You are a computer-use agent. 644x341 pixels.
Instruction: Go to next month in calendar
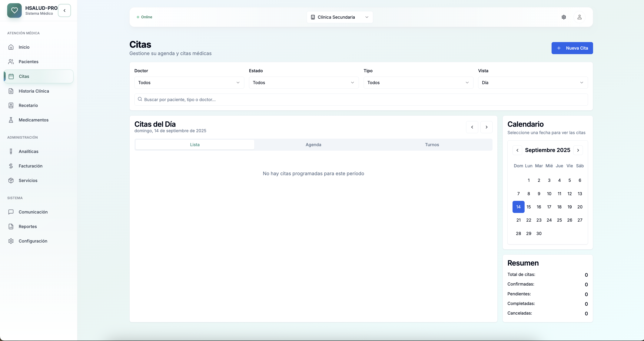click(578, 150)
